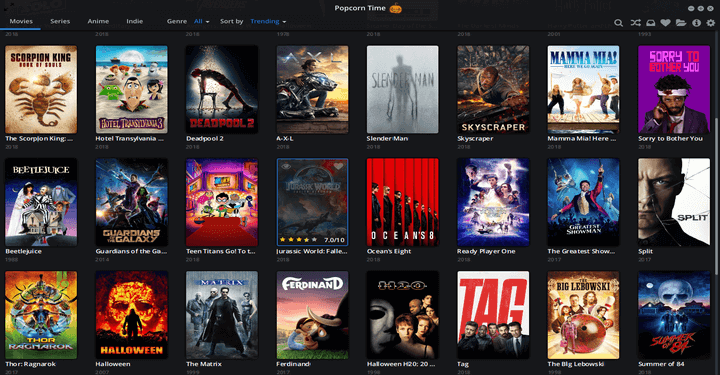Open the Teen Titans Go! poster
The image size is (720, 375).
coord(222,202)
